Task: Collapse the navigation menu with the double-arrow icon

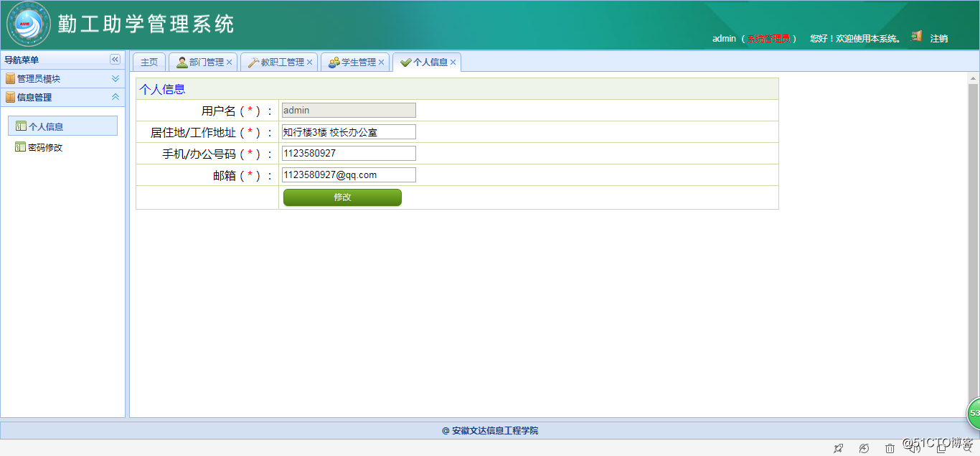Action: pyautogui.click(x=115, y=60)
